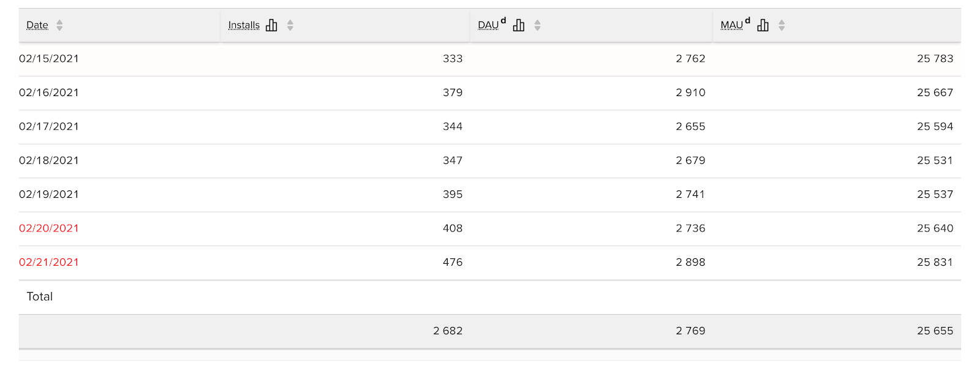Click the 476 installs value cell
This screenshot has width=980, height=371.
click(x=453, y=262)
